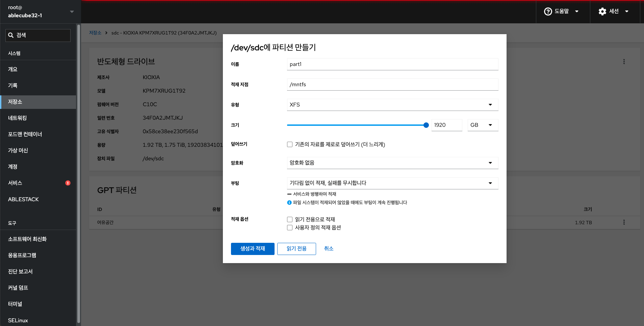The image size is (644, 326).
Task: Click the partition size slider handle
Action: click(426, 125)
